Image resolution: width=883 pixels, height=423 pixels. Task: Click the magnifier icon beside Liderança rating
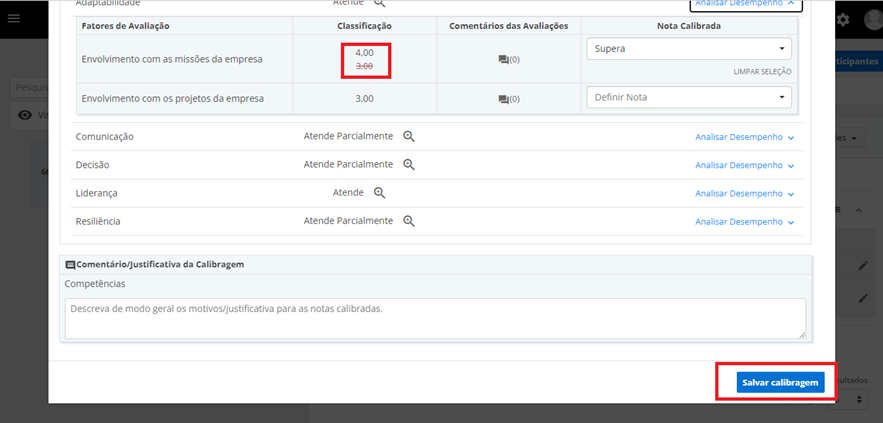coord(379,192)
